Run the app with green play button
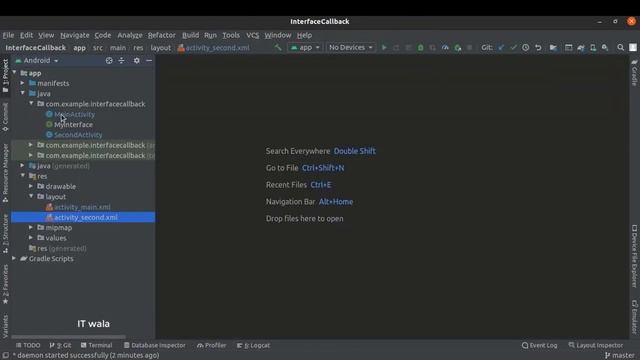Viewport: 640px width, 360px height. point(384,48)
